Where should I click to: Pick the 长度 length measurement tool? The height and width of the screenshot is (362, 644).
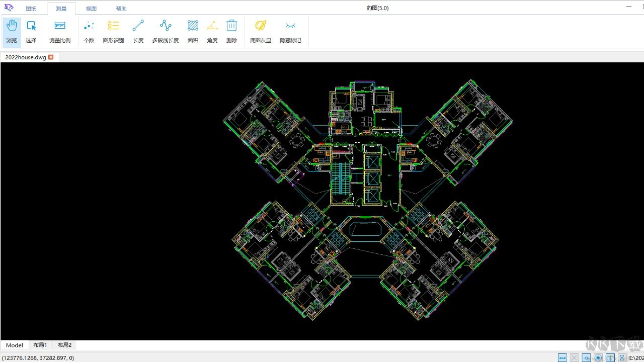(x=138, y=32)
